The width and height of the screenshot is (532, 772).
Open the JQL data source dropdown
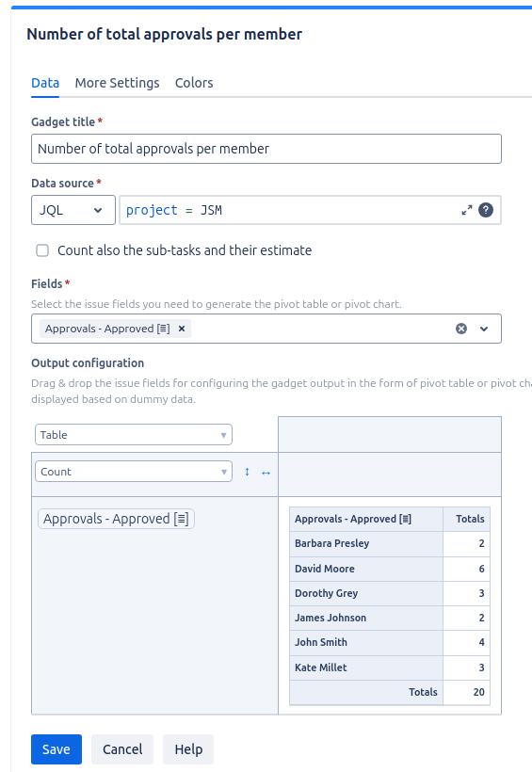(x=73, y=210)
